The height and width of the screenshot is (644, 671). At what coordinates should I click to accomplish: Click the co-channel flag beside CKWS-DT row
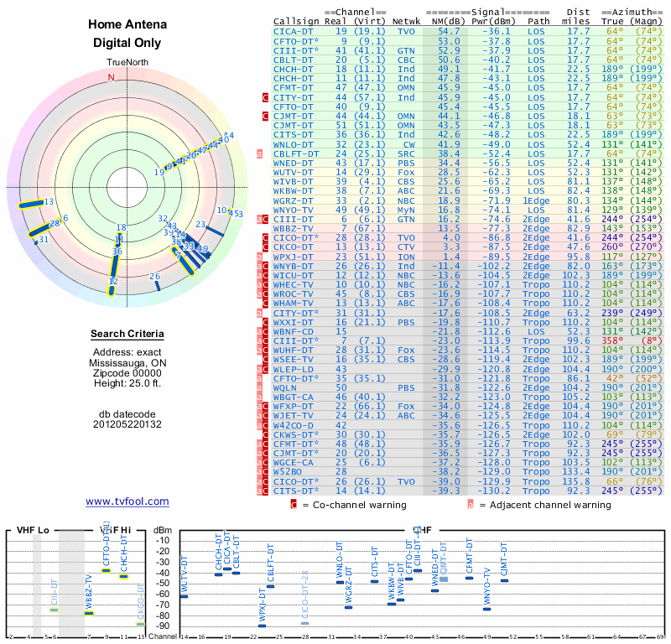pyautogui.click(x=265, y=434)
